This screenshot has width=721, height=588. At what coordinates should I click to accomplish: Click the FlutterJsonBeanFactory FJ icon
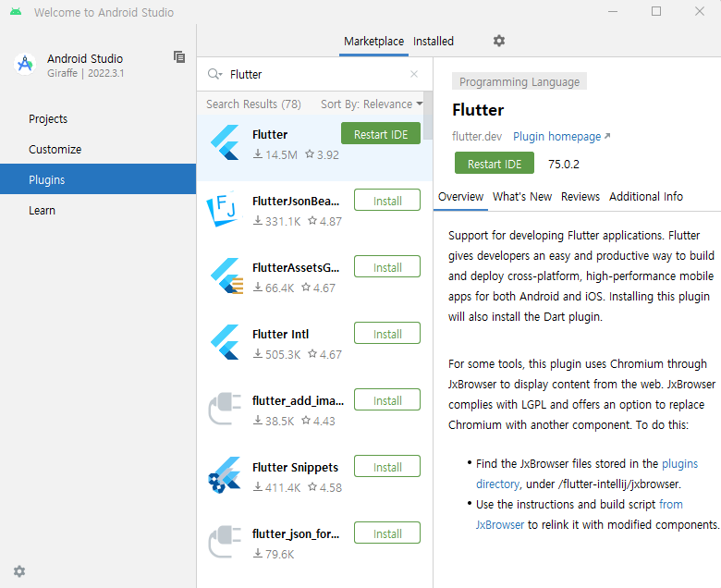click(223, 209)
